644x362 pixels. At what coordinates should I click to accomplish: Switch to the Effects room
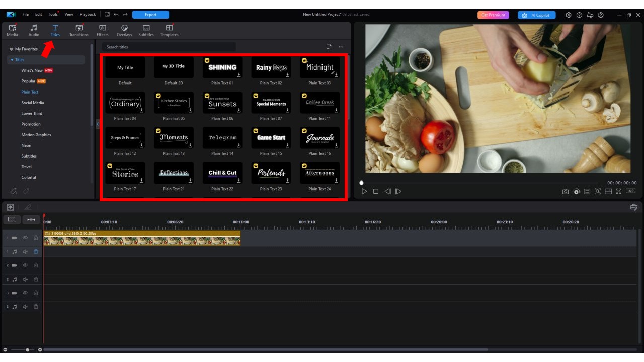[103, 30]
